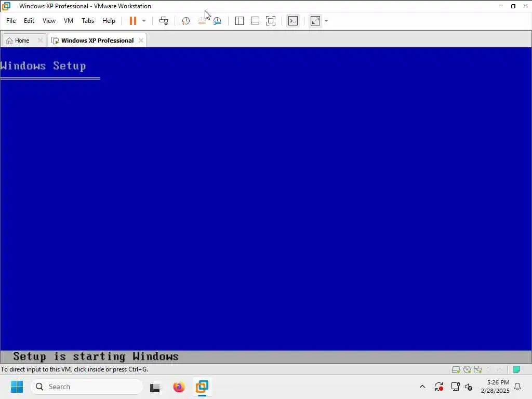Open the Tabs menu
Image resolution: width=532 pixels, height=399 pixels.
point(88,21)
